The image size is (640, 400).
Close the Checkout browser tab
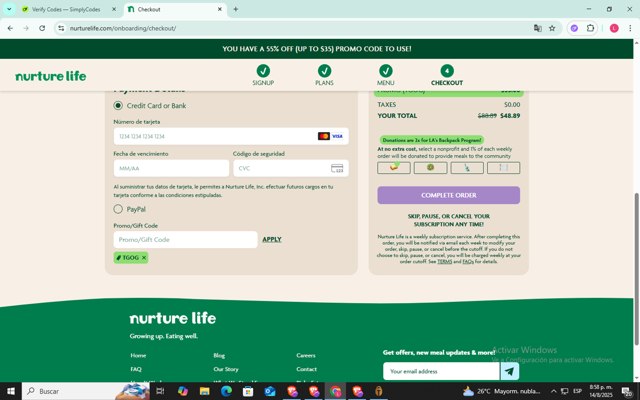click(x=220, y=9)
